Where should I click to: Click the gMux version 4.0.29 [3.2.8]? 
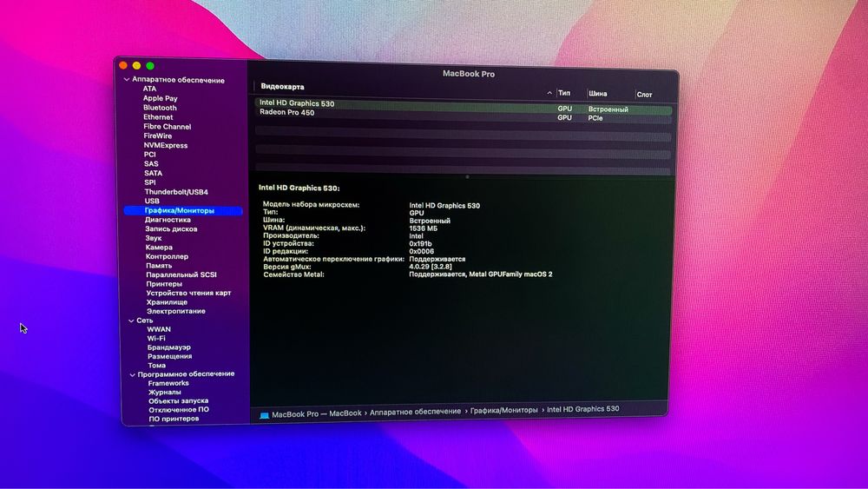(x=431, y=267)
